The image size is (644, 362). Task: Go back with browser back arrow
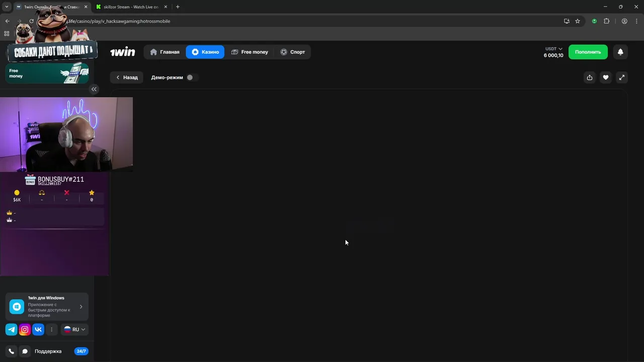pos(7,21)
